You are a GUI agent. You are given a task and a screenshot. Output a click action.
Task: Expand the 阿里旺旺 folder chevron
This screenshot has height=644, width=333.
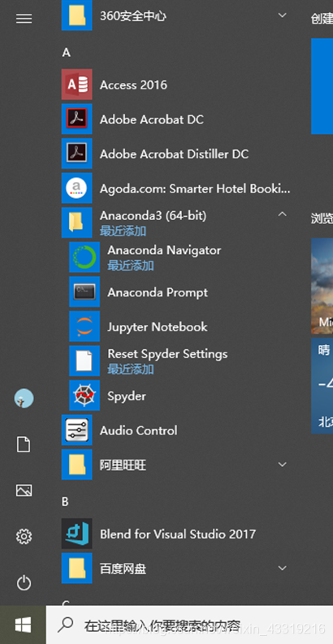(282, 465)
